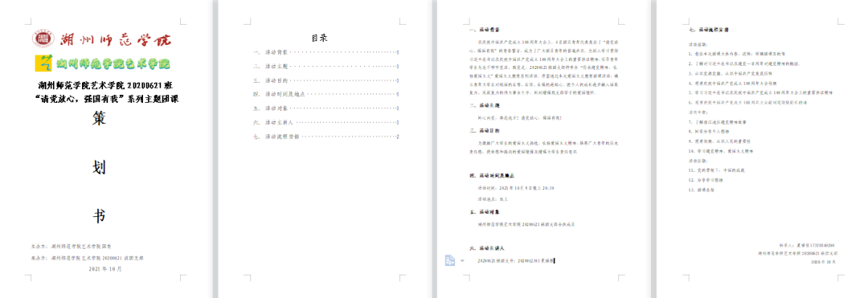Open contents entry 三、活动目的
This screenshot has width=868, height=298.
[x=326, y=80]
